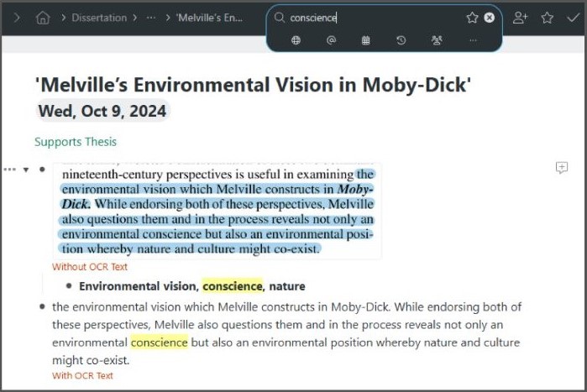This screenshot has width=587, height=392.
Task: Show more search filter options
Action: (x=473, y=40)
